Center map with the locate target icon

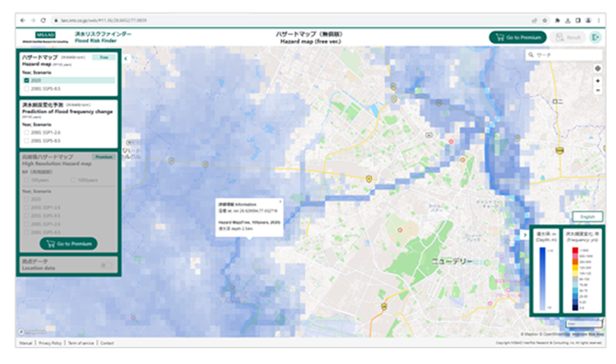click(x=598, y=68)
